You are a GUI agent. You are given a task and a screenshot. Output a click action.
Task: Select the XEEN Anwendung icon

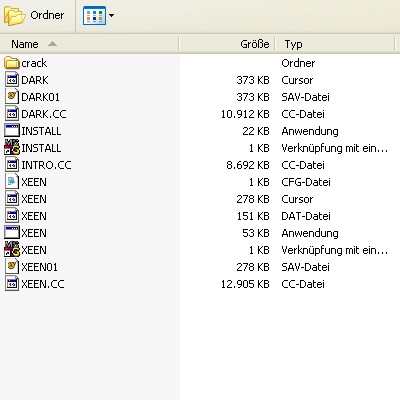tap(12, 232)
